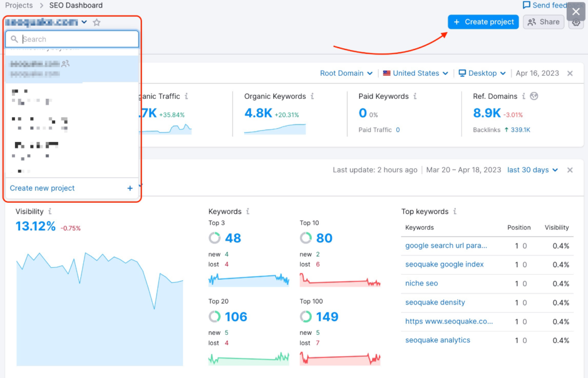
Task: Click the Create project button
Action: [483, 22]
